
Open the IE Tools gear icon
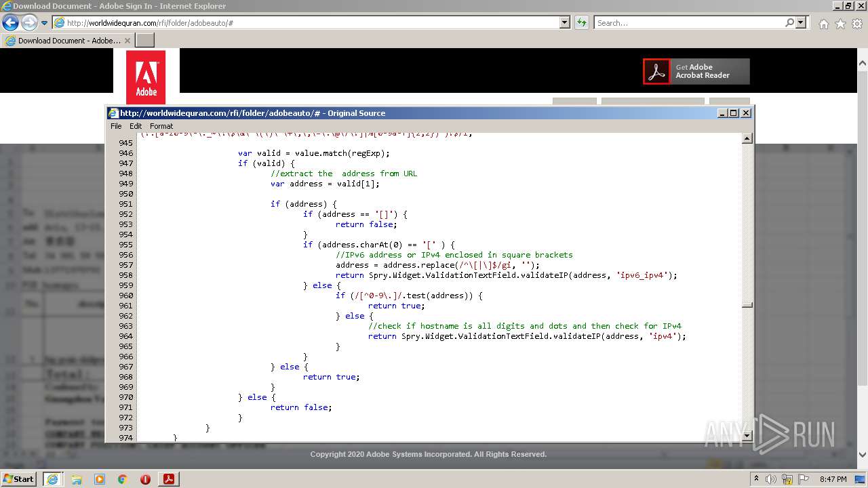click(x=856, y=24)
